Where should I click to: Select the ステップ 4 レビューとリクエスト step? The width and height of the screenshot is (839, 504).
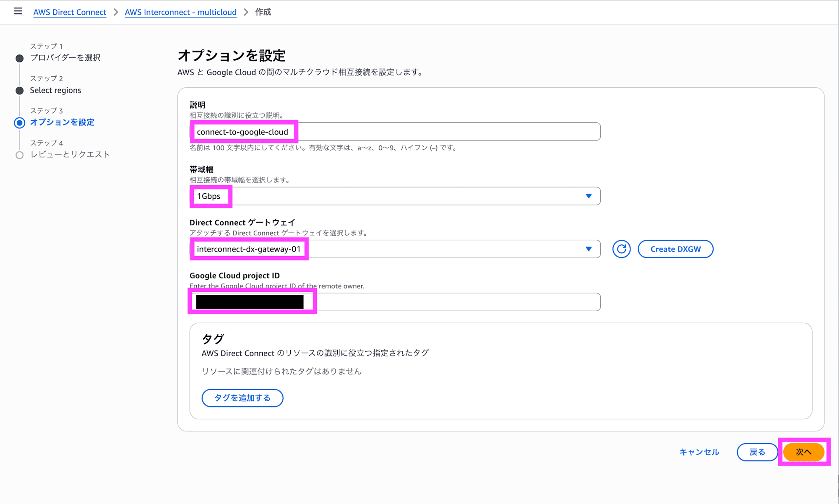[70, 154]
